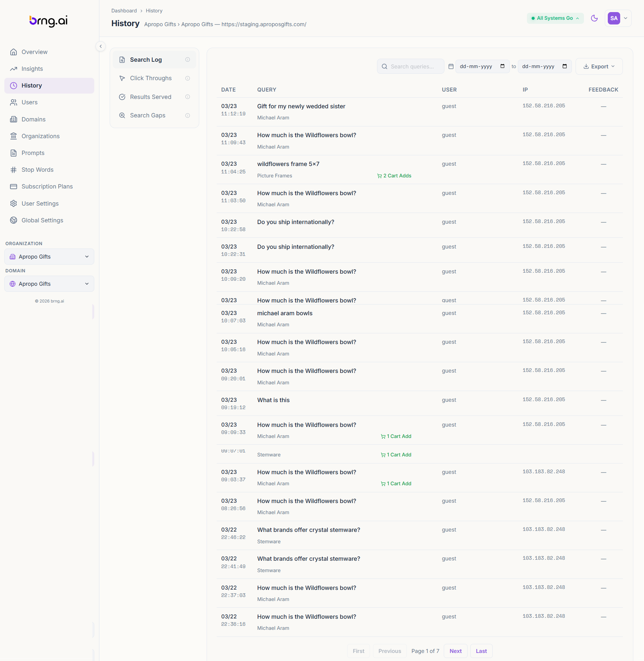The height and width of the screenshot is (661, 644).
Task: Open the end date calendar picker icon
Action: (x=565, y=66)
